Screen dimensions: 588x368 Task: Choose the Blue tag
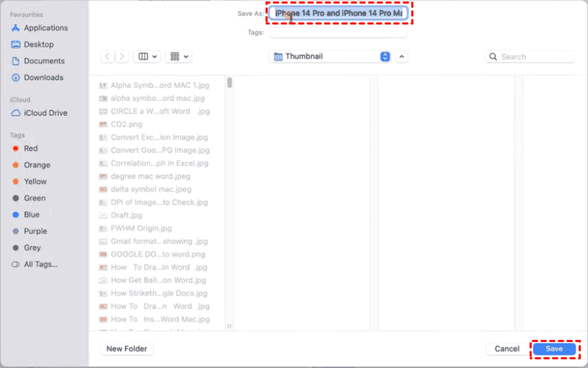click(25, 214)
